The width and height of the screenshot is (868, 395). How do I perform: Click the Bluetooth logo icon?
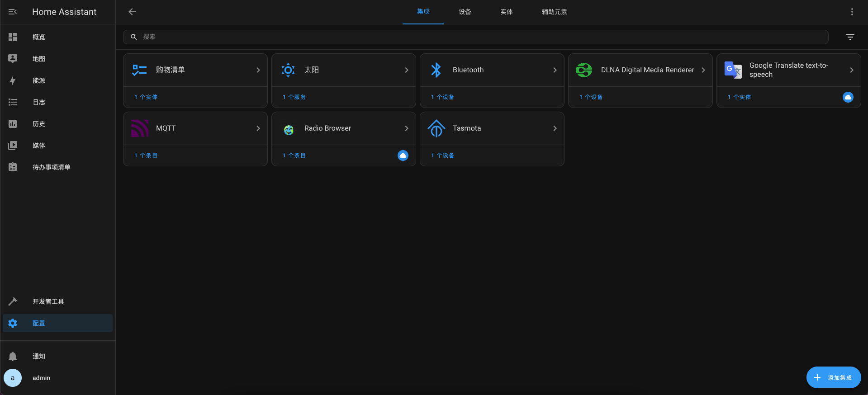[436, 70]
